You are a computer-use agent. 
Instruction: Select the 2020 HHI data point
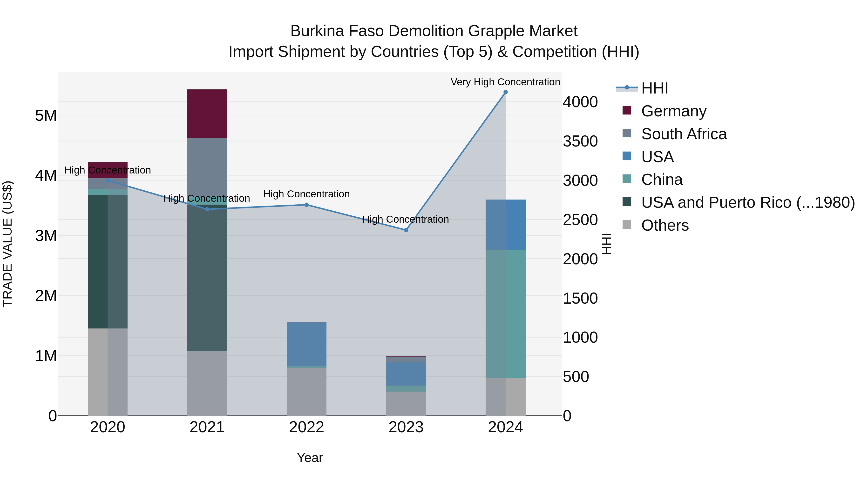point(108,180)
